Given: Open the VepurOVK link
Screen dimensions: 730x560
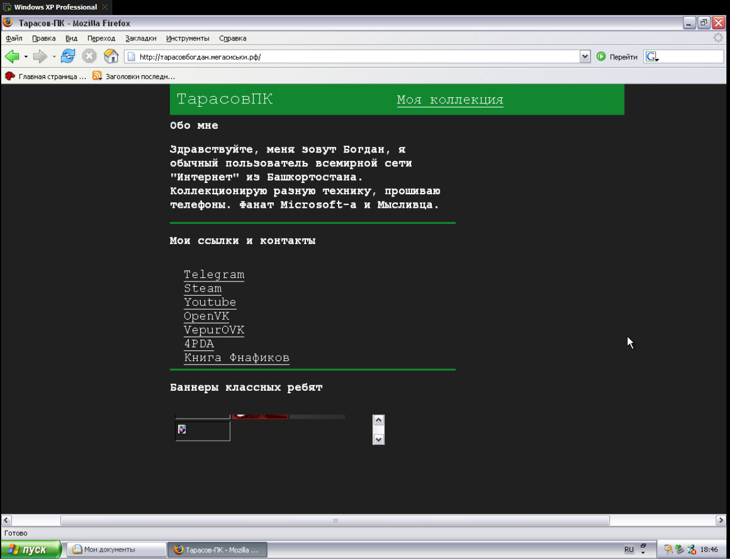Looking at the screenshot, I should (x=214, y=330).
